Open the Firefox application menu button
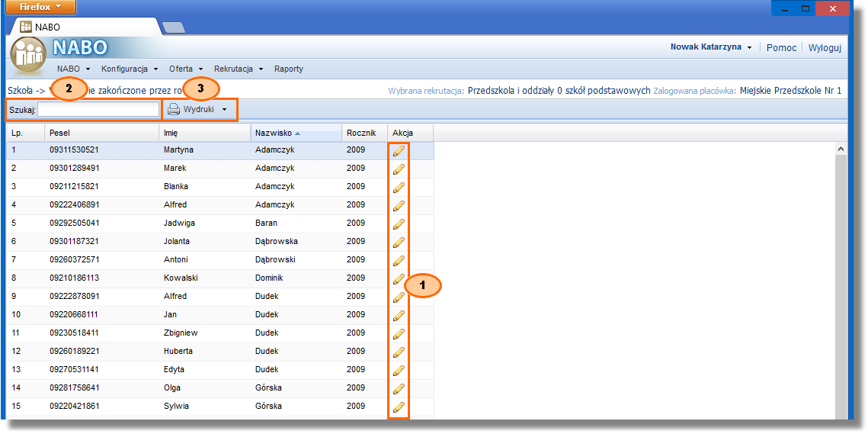 pyautogui.click(x=40, y=7)
